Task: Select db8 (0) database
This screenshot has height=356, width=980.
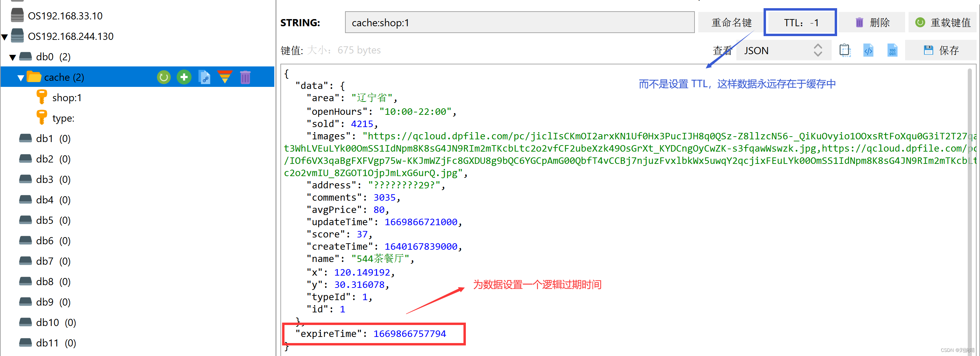Action: 53,281
